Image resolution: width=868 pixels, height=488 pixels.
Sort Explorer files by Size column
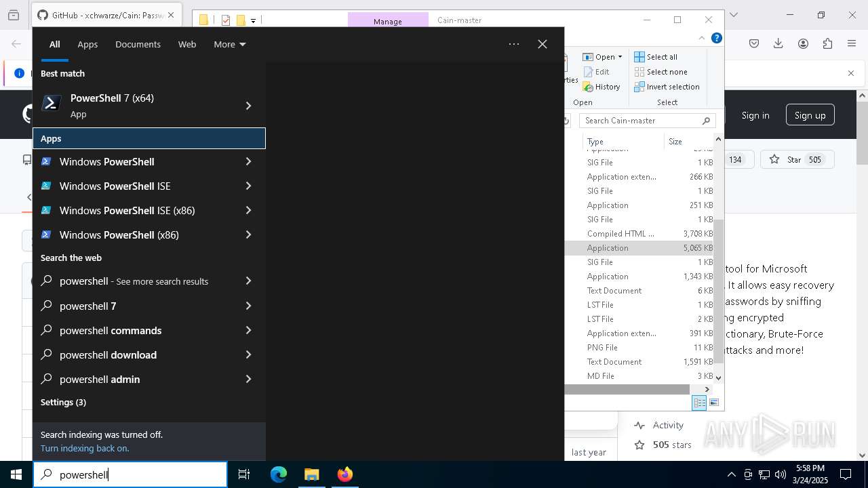tap(689, 142)
